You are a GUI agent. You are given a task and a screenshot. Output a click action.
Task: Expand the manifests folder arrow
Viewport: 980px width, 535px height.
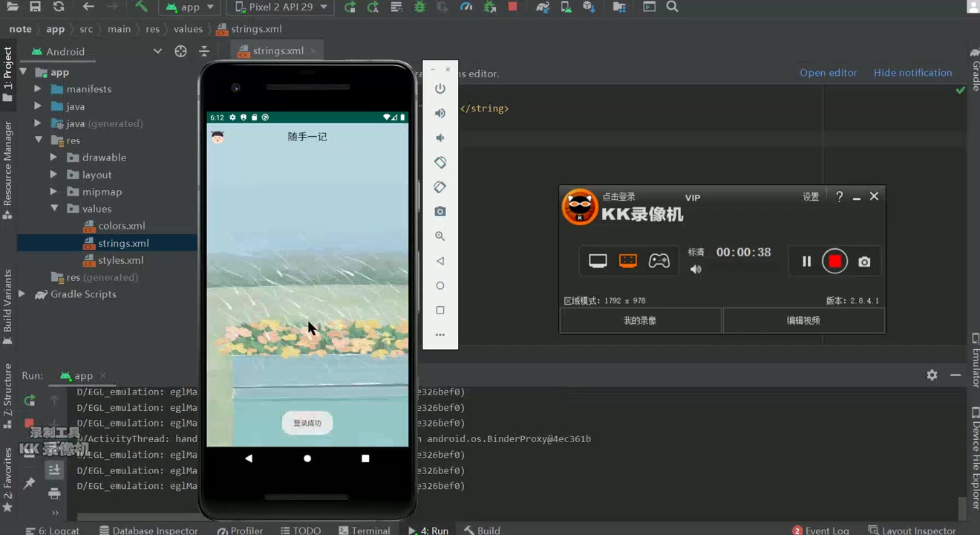coord(38,89)
